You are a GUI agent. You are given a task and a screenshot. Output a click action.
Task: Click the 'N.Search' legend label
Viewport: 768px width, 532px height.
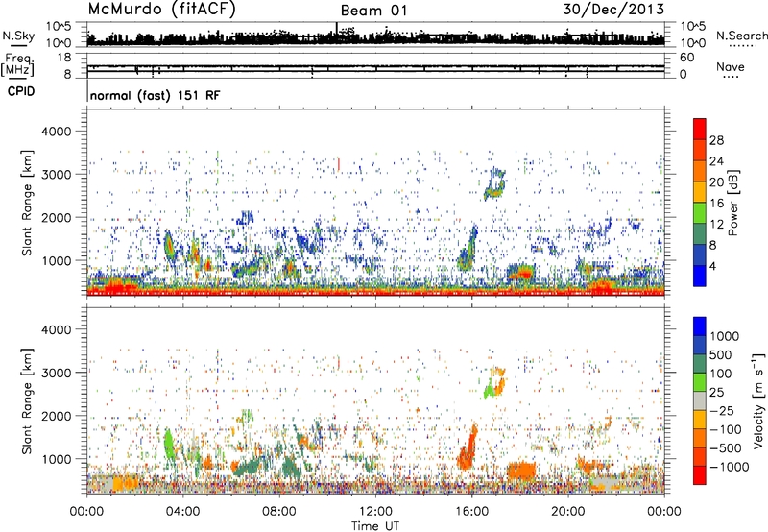click(741, 36)
